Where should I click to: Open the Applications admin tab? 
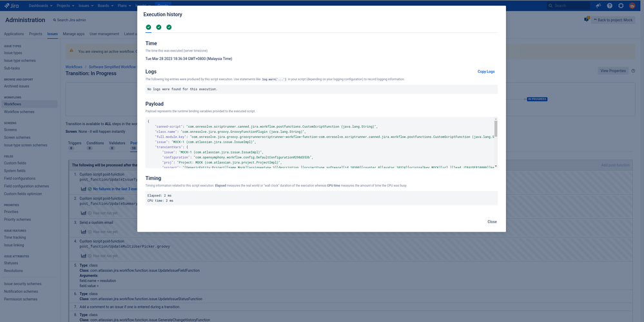click(x=14, y=34)
